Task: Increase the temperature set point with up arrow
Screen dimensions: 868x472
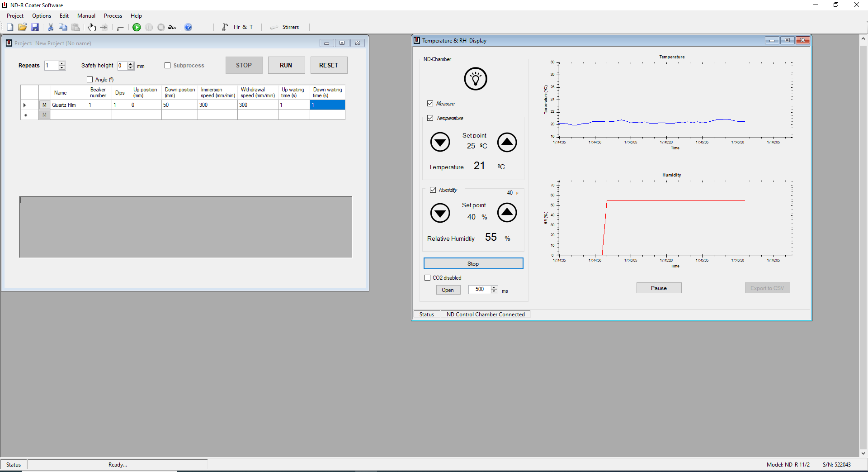Action: pyautogui.click(x=507, y=142)
